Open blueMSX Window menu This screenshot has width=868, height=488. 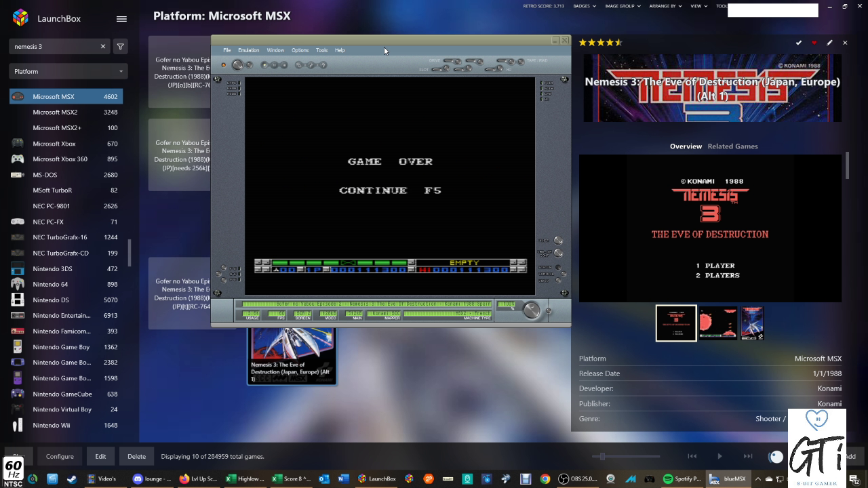[x=275, y=50]
